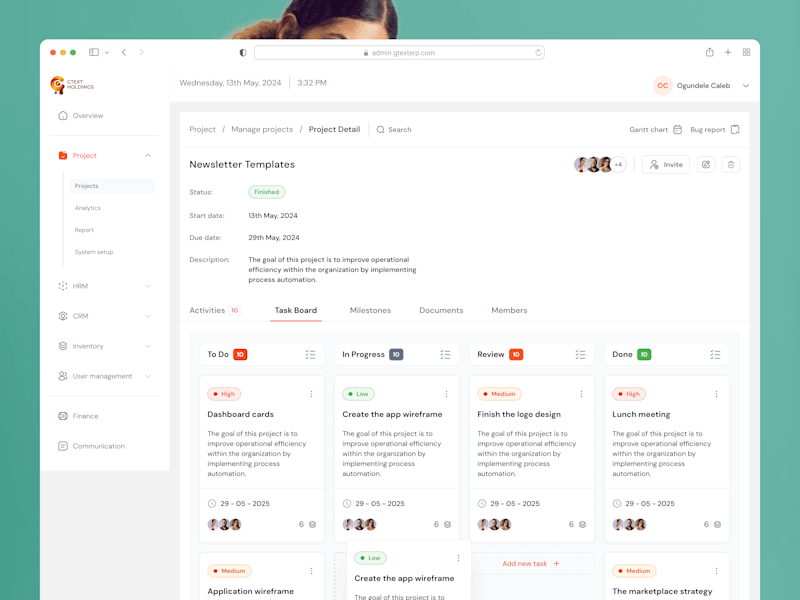
Task: Go to Manage projects breadcrumb
Action: (262, 130)
